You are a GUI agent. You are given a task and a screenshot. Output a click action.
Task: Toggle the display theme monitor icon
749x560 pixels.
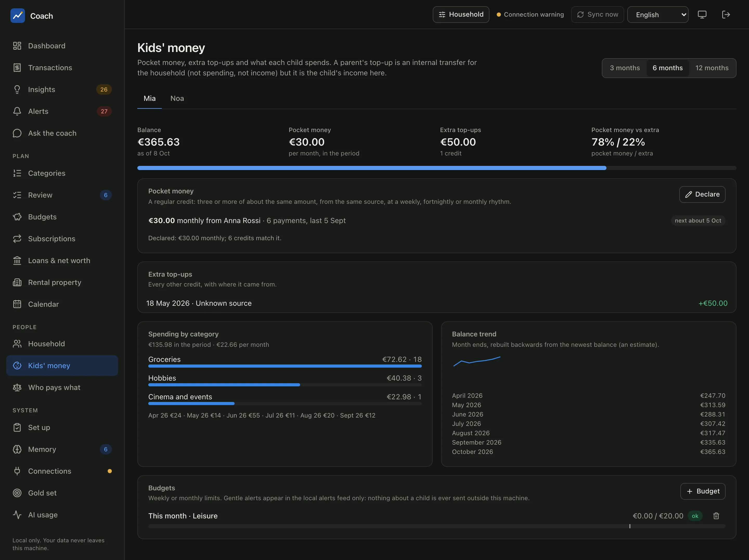click(x=702, y=15)
